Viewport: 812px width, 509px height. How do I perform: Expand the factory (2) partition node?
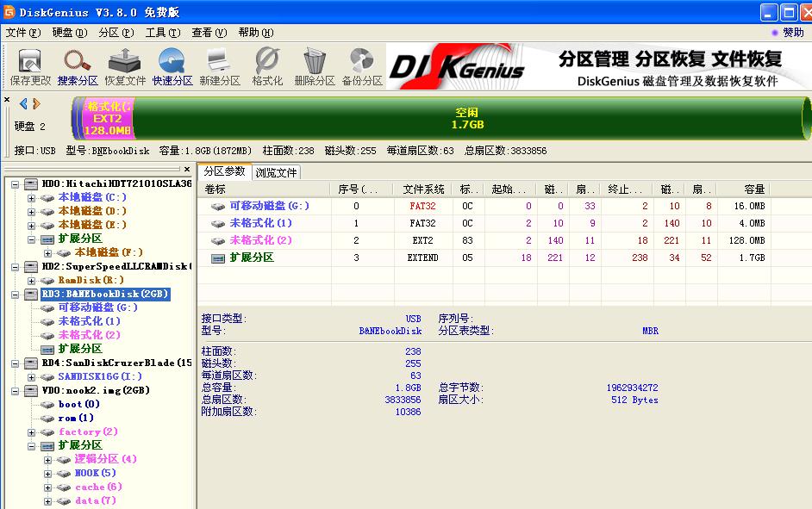tap(32, 432)
